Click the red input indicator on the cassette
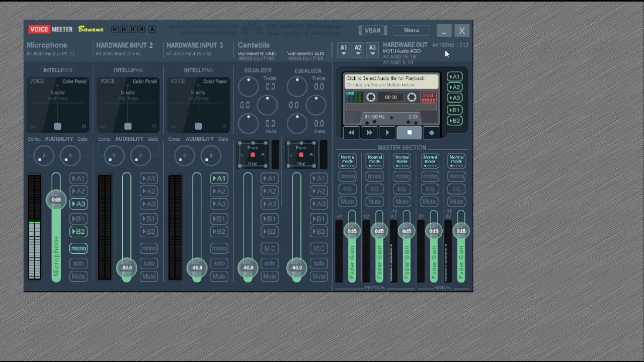The height and width of the screenshot is (362, 644). (428, 97)
